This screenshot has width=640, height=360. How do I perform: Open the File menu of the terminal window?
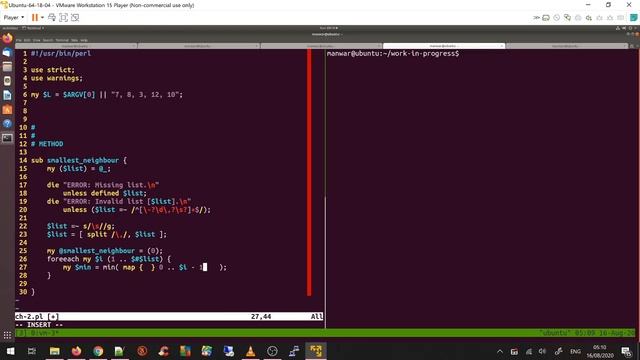[19, 40]
